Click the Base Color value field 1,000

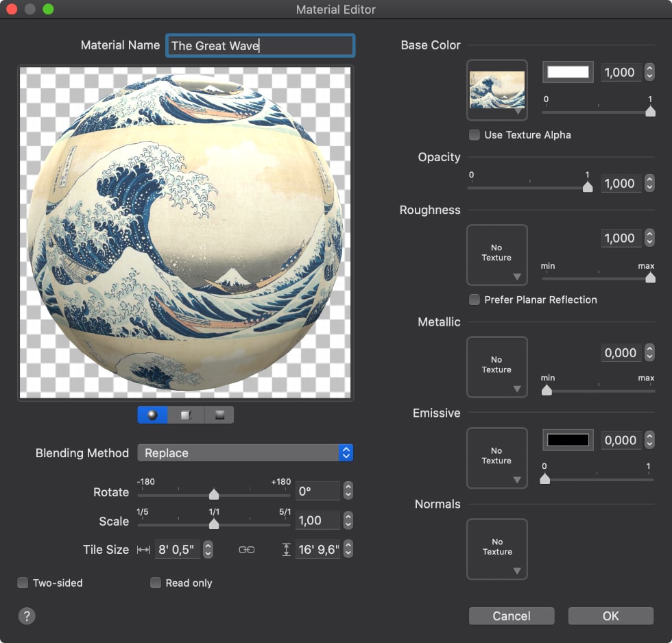[x=621, y=72]
